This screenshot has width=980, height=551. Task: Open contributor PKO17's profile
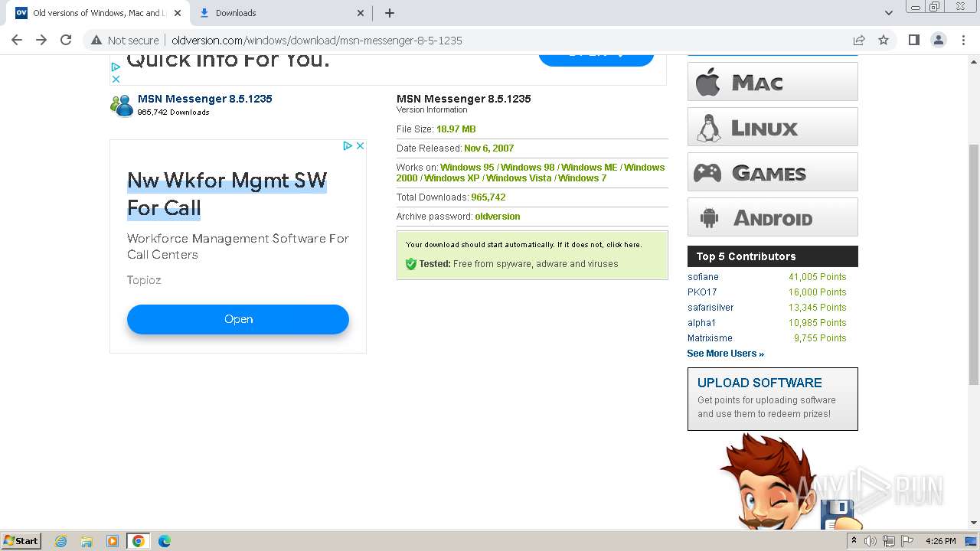point(702,292)
